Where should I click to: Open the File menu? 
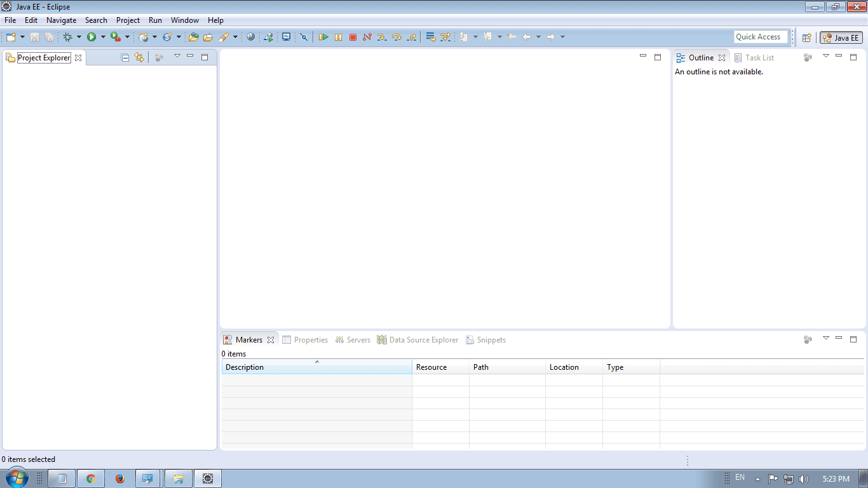point(10,20)
